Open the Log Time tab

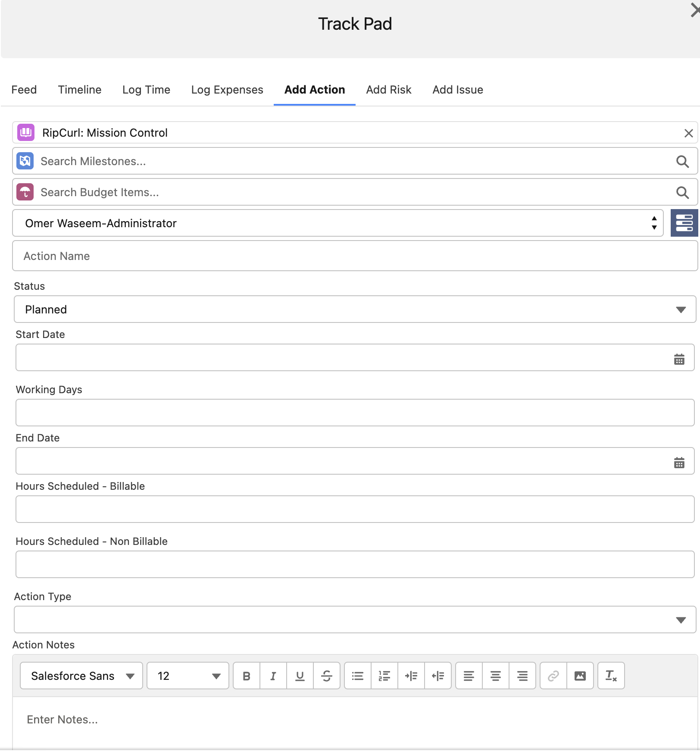pyautogui.click(x=146, y=90)
